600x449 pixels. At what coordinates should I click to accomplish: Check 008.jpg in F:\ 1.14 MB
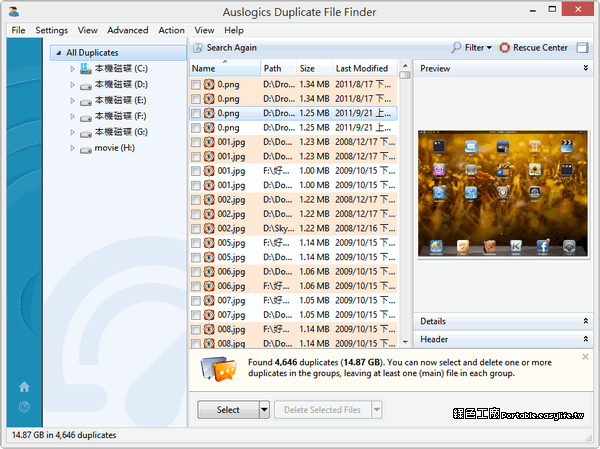click(196, 330)
